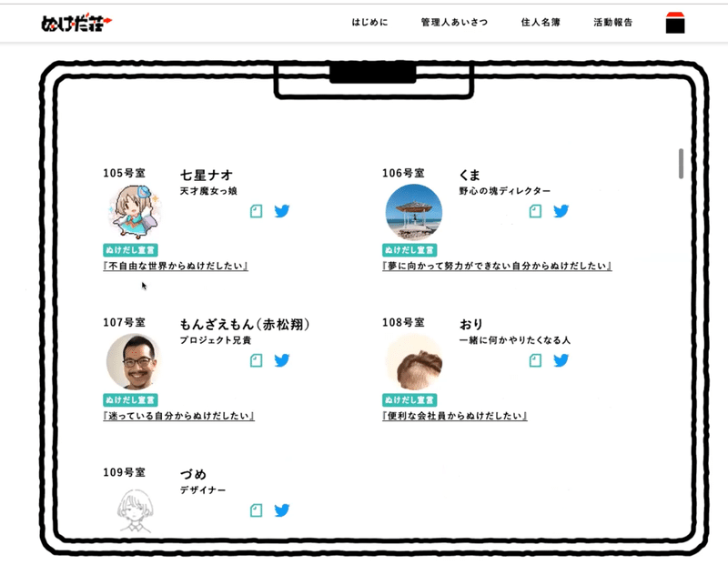This screenshot has width=728, height=575.
Task: Open link 『迷っている自分からぬけだしたい』
Action: point(178,416)
